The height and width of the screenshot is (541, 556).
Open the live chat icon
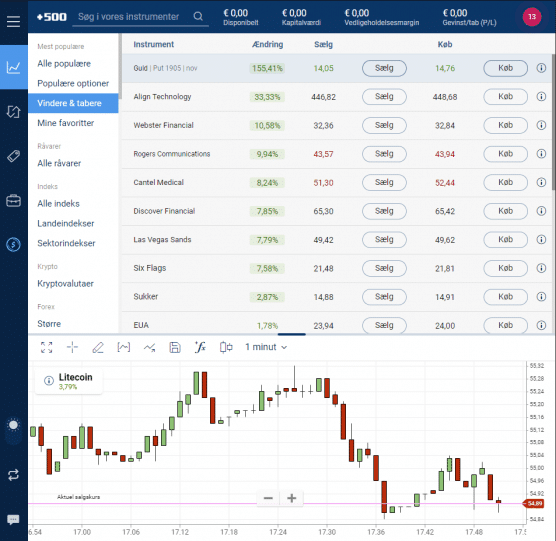(x=13, y=520)
